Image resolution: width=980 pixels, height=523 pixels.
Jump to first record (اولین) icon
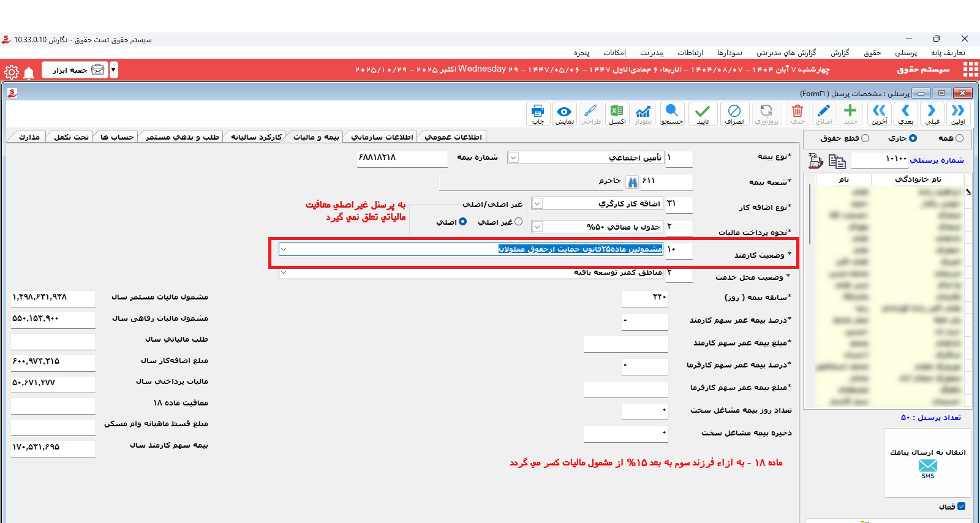pyautogui.click(x=958, y=114)
